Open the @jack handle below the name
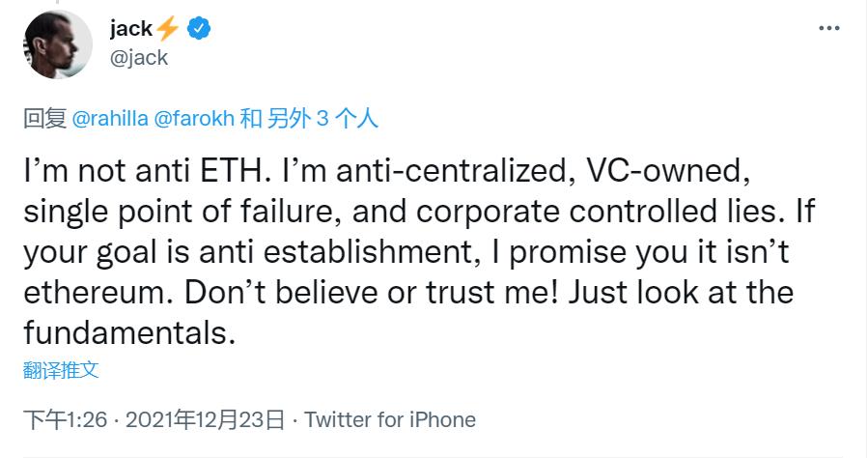Screen dimensions: 868x458 [140, 57]
